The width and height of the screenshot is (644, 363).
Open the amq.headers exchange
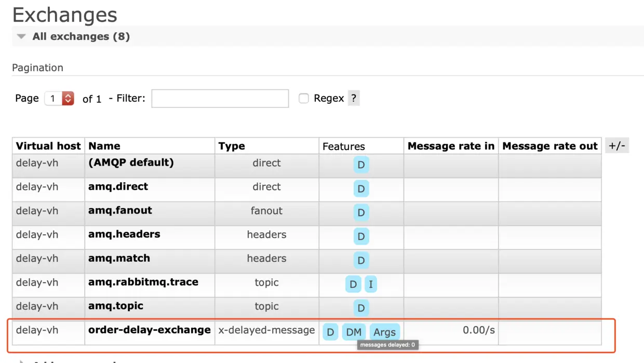coord(124,234)
